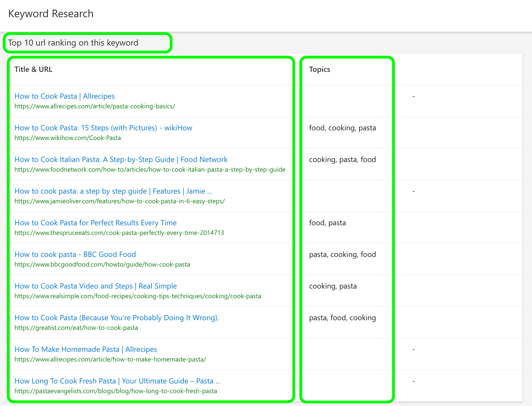Open the Jamie step by step guide link
The height and width of the screenshot is (406, 532).
click(113, 191)
